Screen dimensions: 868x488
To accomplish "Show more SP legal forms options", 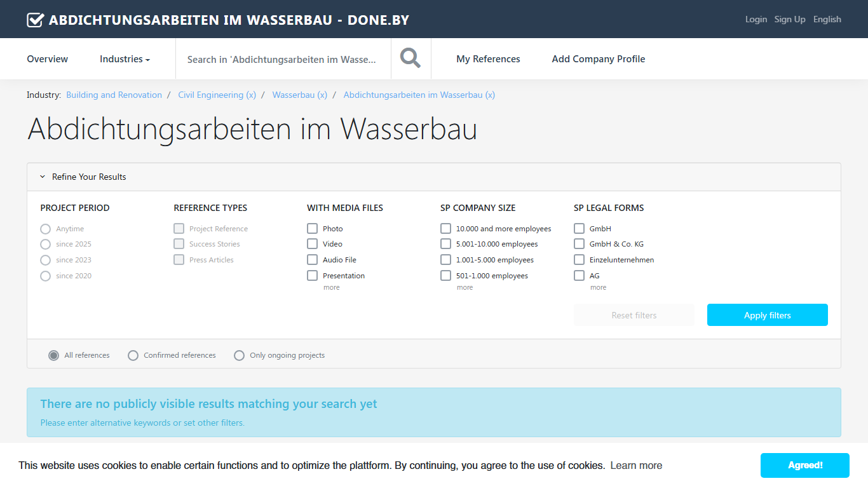I will point(599,287).
